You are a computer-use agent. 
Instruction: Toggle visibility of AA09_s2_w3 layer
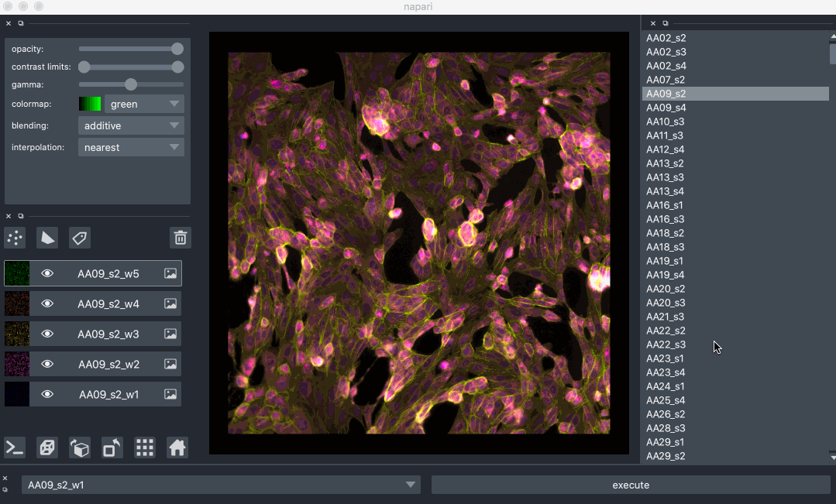click(47, 334)
